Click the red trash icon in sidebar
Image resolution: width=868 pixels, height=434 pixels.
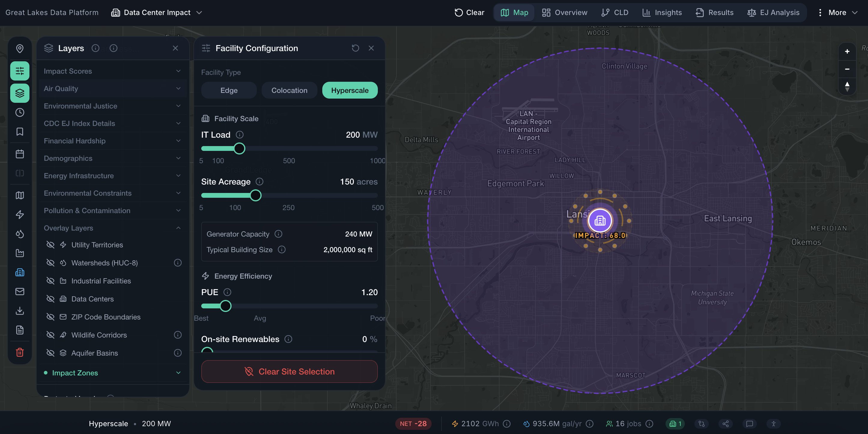[20, 352]
